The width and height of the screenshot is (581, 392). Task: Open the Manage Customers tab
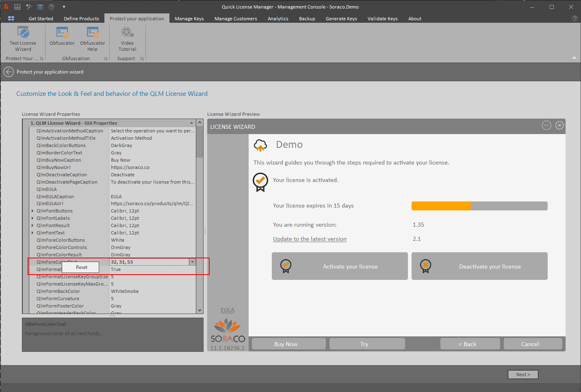point(236,19)
